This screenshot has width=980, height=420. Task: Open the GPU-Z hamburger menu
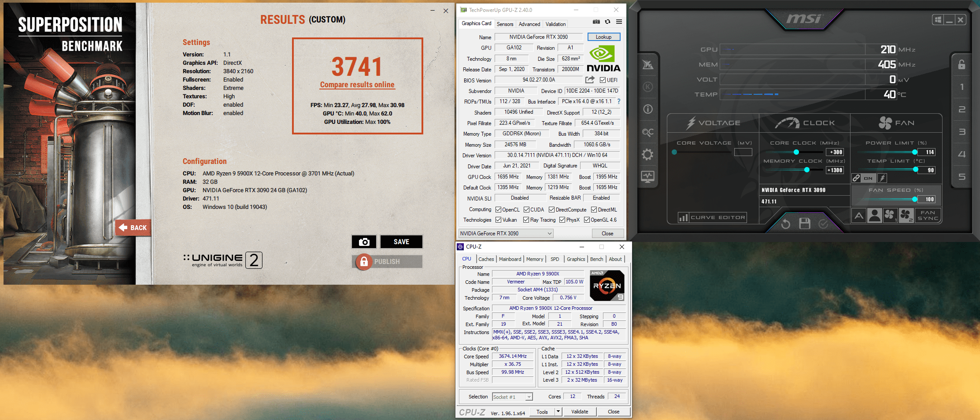pos(619,22)
